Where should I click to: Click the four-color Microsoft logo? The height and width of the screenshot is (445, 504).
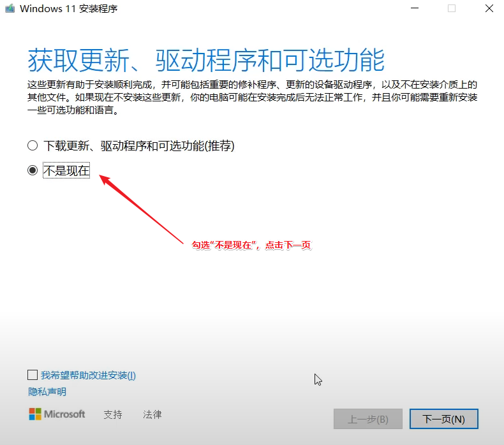coord(35,414)
